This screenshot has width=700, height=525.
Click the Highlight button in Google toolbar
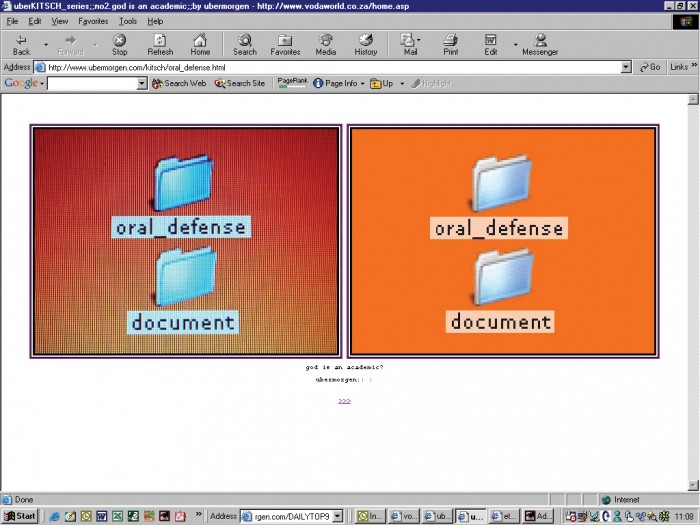click(431, 83)
